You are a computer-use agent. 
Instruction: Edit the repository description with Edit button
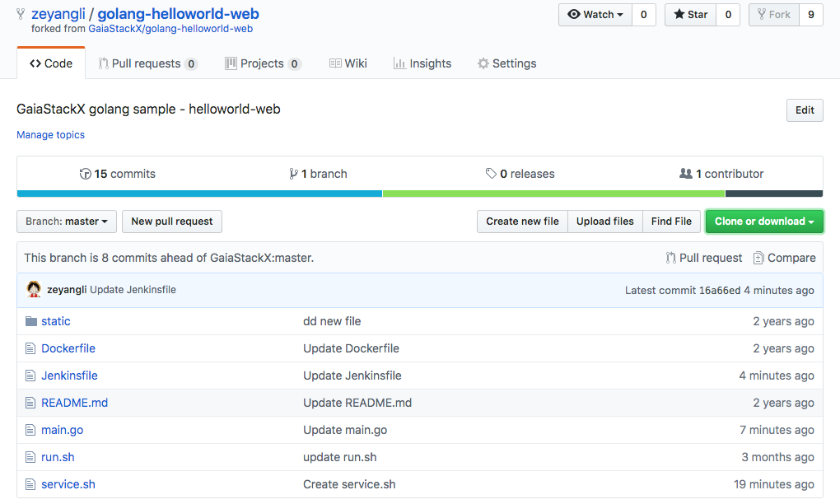[x=804, y=110]
